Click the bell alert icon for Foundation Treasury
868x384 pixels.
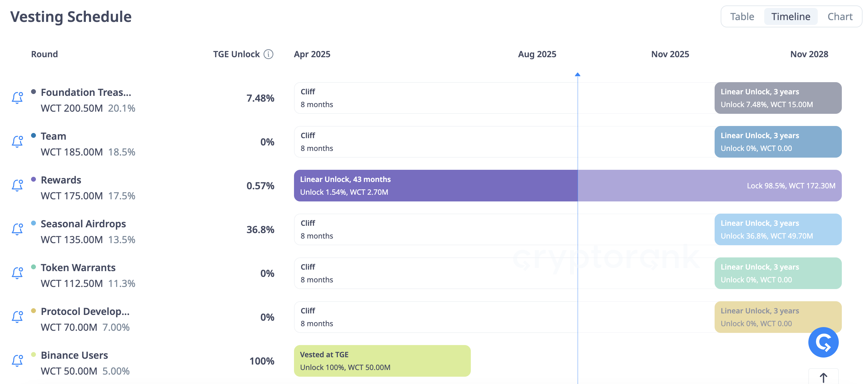pos(18,98)
